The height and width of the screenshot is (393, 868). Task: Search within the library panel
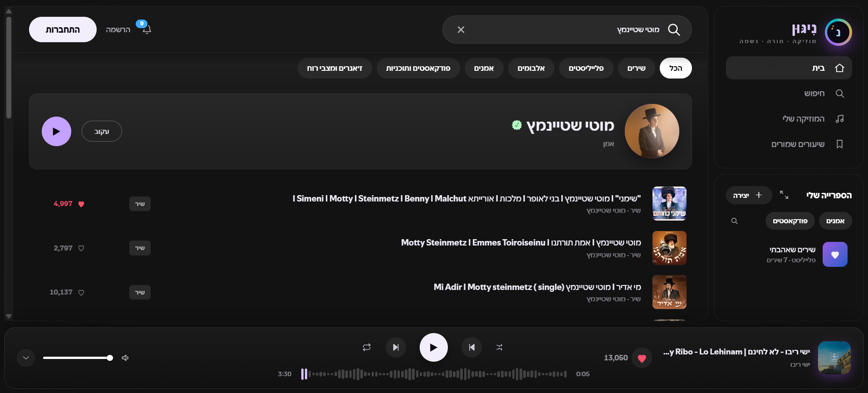pos(735,221)
